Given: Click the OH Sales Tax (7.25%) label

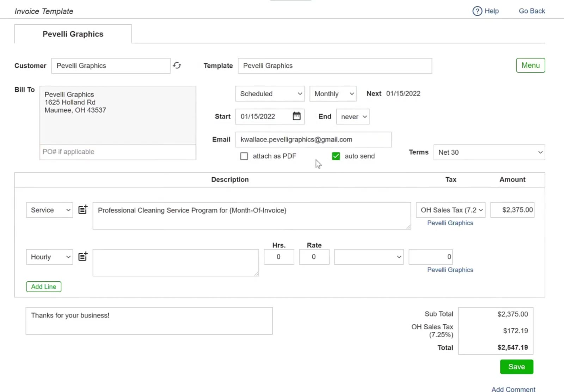Looking at the screenshot, I should click(x=432, y=331).
